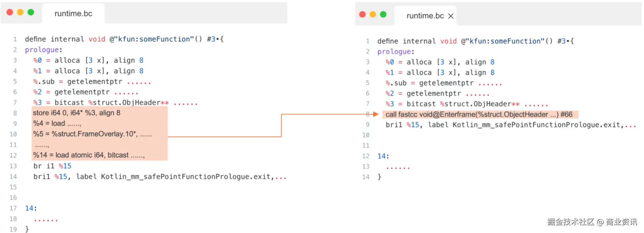Click the yellow minimize dot in right window
The height and width of the screenshot is (233, 644).
coord(373,15)
